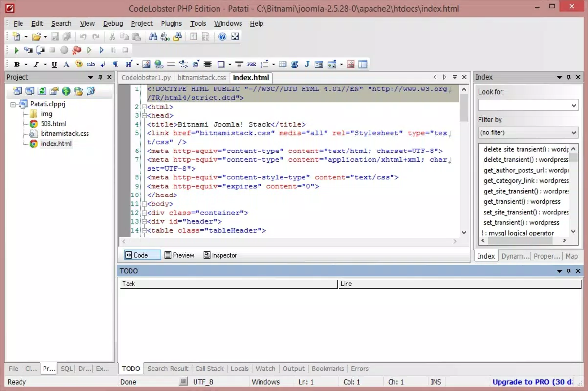Select 503.html in project tree
This screenshot has height=391, width=588.
[53, 124]
